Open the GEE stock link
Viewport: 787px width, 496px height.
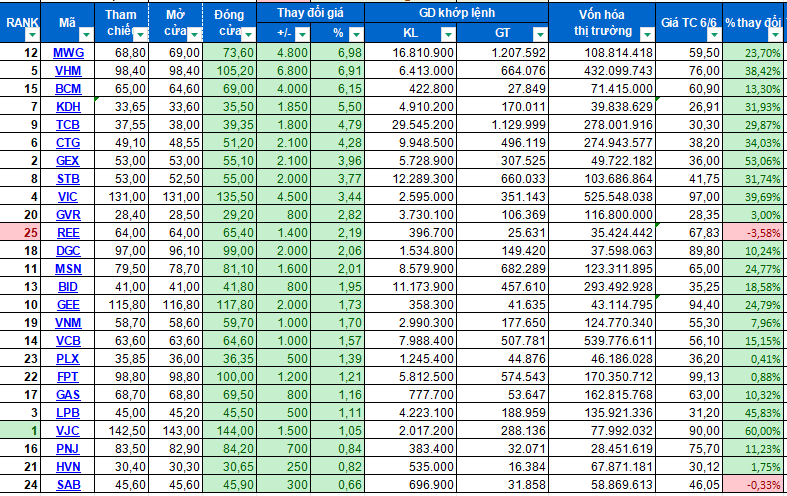tap(68, 305)
